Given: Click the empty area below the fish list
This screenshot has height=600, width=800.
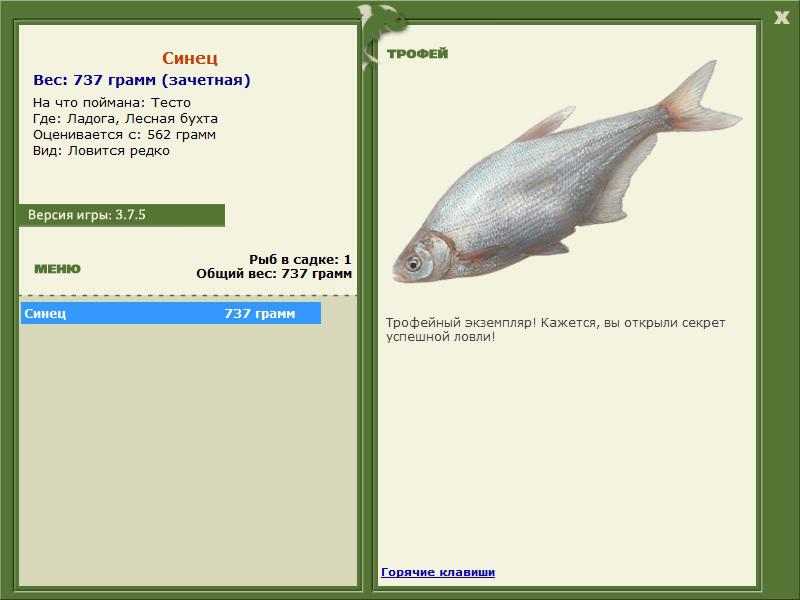Looking at the screenshot, I should coord(188,450).
